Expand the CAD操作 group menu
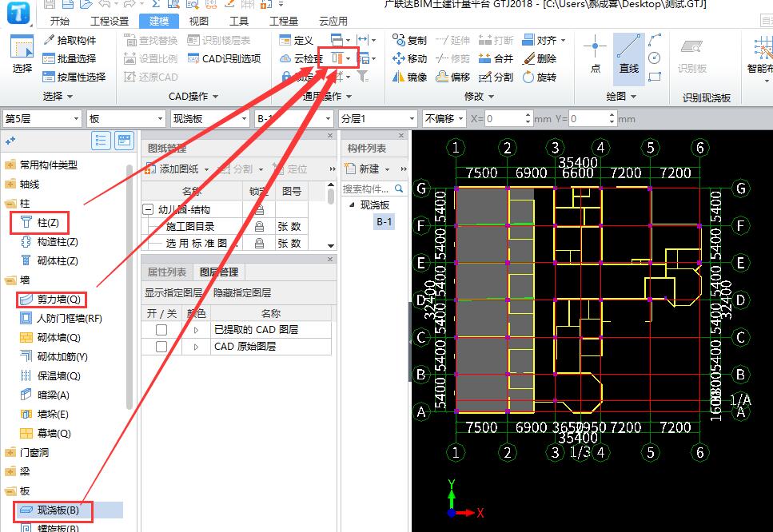773x532 pixels. pyautogui.click(x=193, y=97)
